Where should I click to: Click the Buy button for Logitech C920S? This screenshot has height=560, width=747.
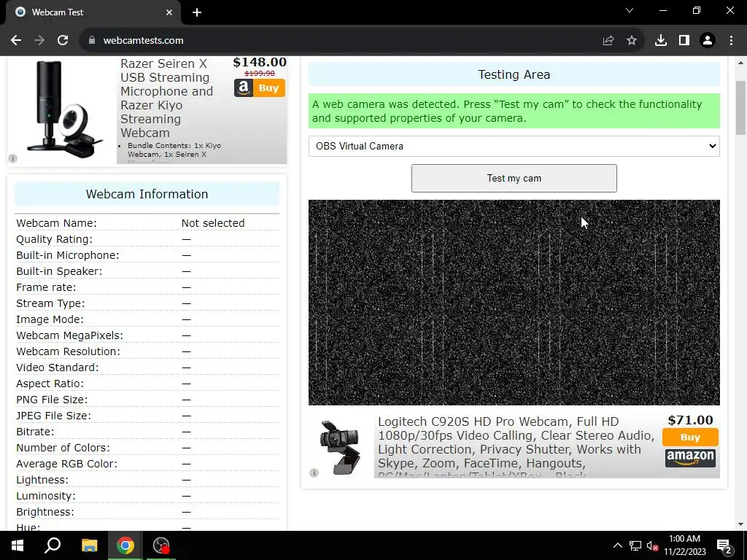[690, 437]
